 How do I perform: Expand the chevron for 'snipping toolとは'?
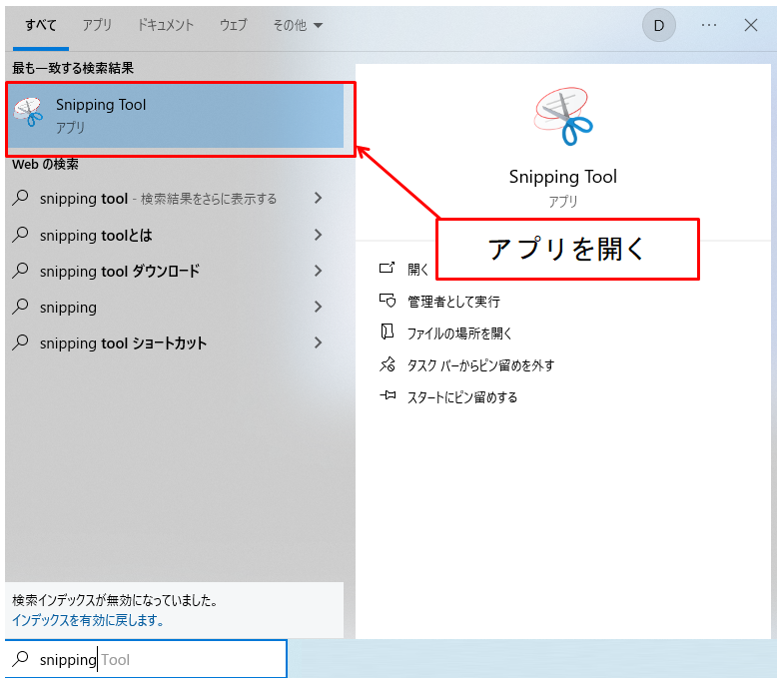318,235
